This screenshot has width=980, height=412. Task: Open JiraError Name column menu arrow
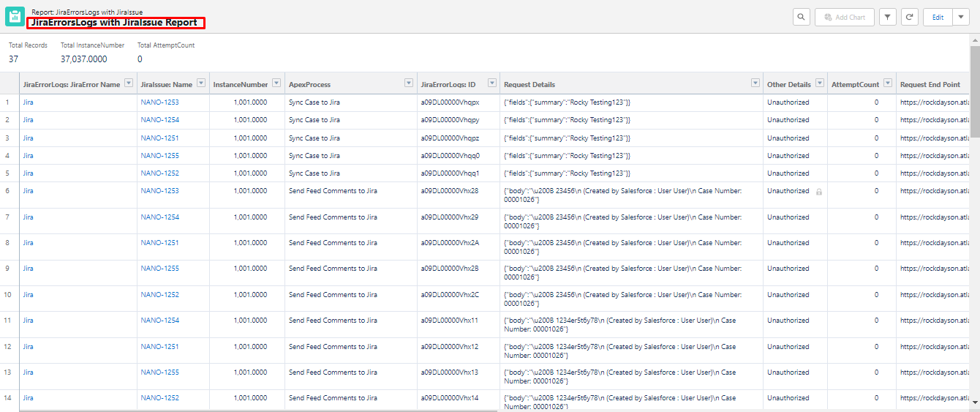click(129, 83)
